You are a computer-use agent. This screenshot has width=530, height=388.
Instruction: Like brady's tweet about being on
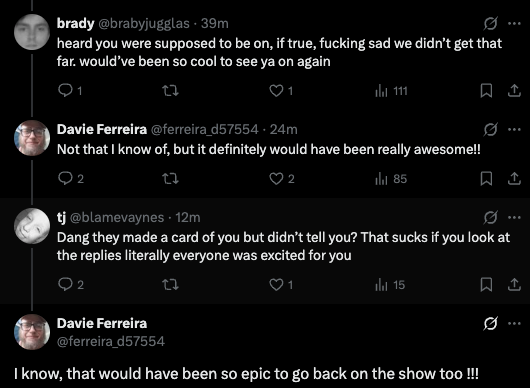(x=281, y=91)
